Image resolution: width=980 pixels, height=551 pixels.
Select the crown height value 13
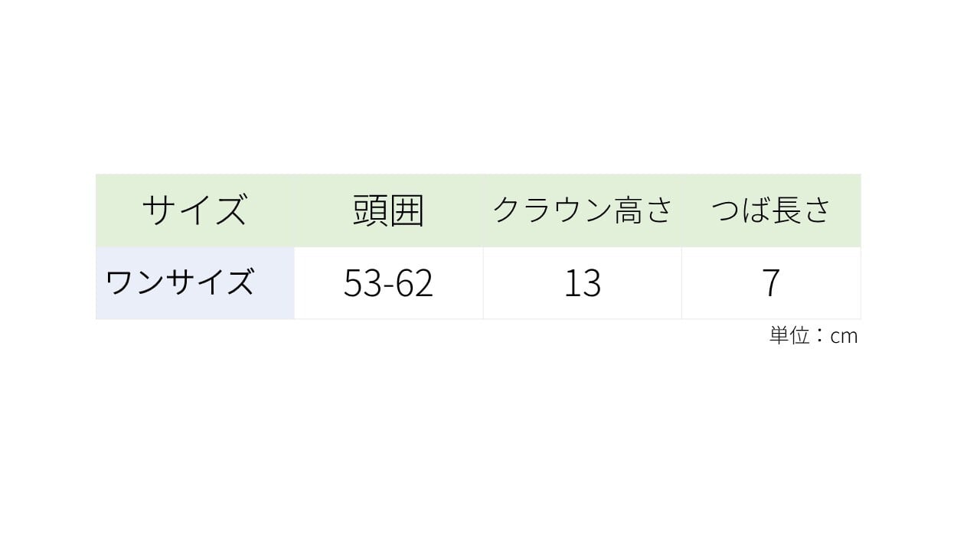[583, 283]
